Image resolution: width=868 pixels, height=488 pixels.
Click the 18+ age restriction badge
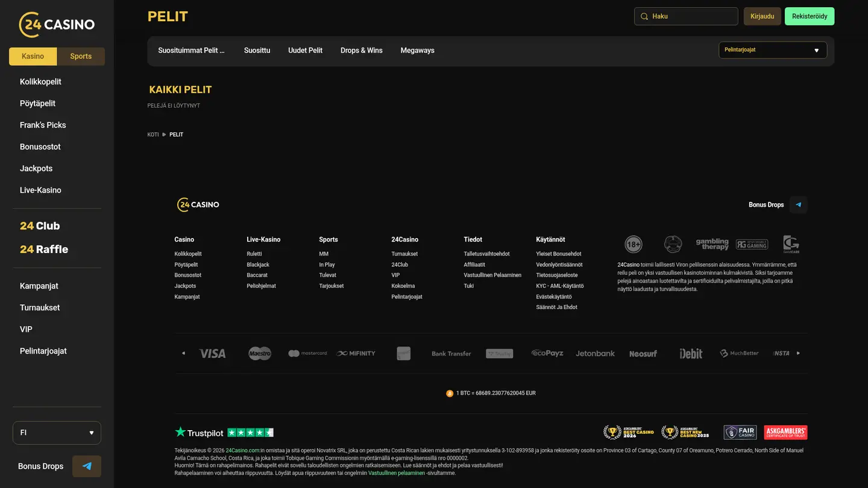(x=634, y=244)
